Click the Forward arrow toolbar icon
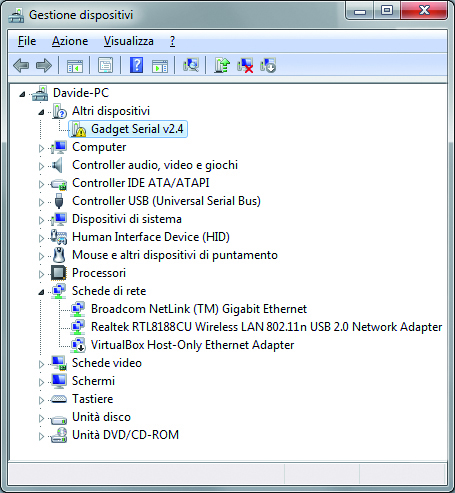 (44, 65)
